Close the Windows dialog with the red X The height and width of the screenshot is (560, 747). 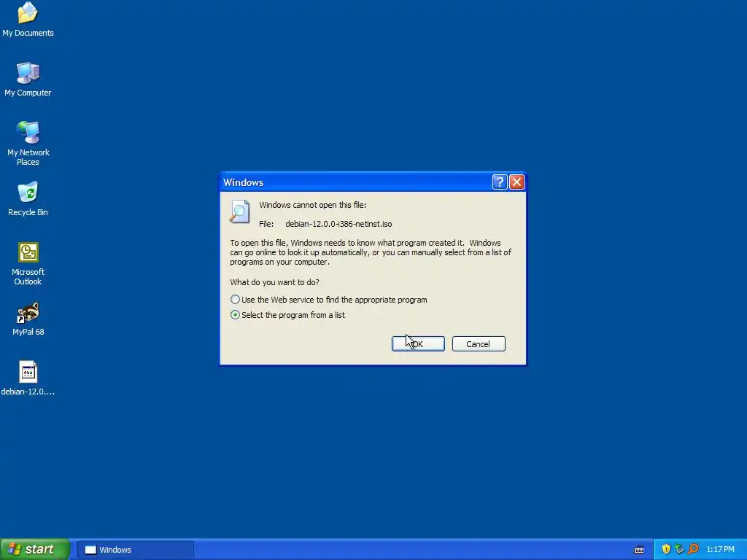click(517, 182)
